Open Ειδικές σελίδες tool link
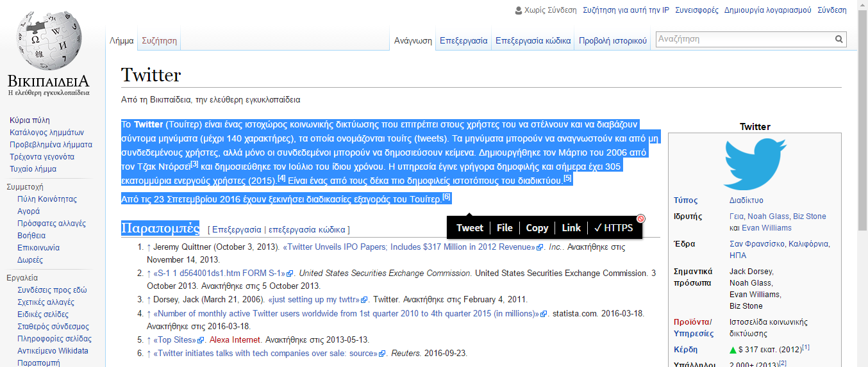 [x=43, y=314]
